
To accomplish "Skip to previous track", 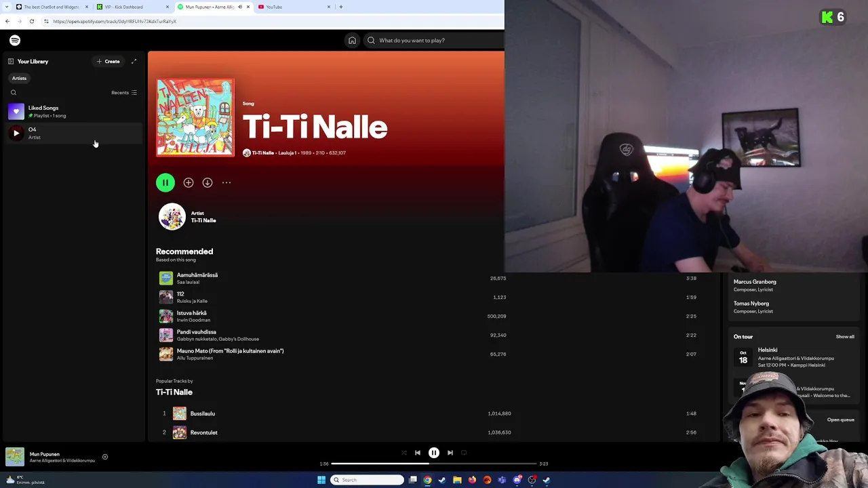I will tap(418, 453).
